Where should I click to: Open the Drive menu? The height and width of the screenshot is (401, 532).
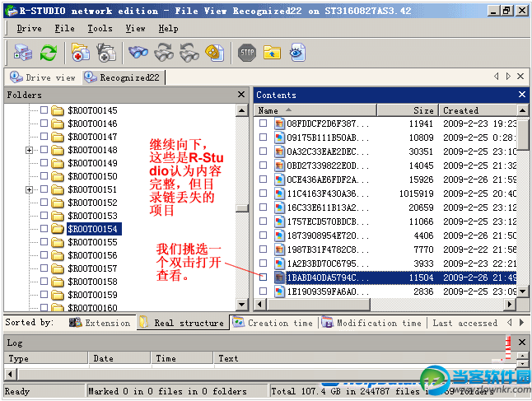click(29, 29)
